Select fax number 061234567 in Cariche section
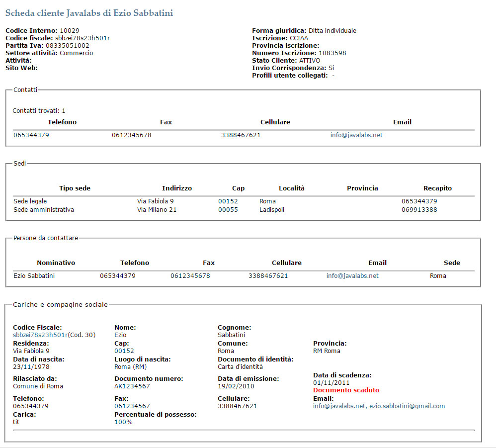This screenshot has width=496, height=448. [132, 406]
